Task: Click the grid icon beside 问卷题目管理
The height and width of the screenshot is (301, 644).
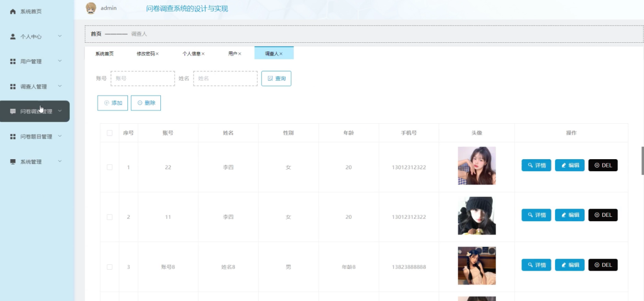Action: [13, 137]
